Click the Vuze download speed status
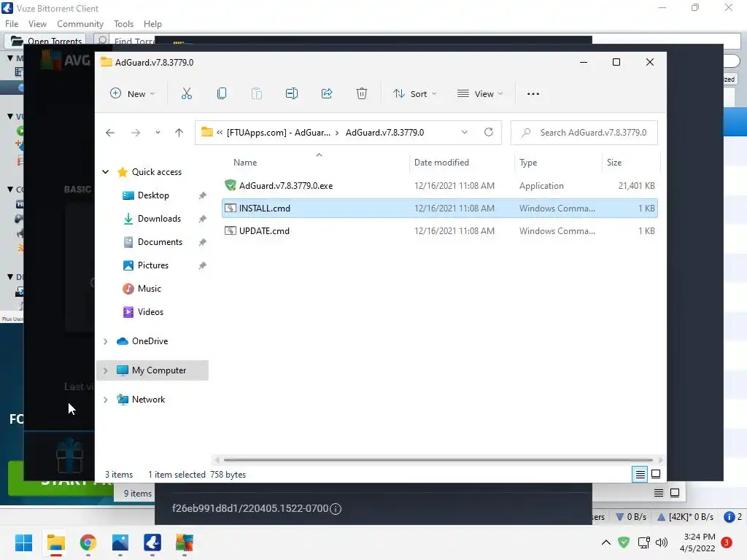 tap(631, 517)
